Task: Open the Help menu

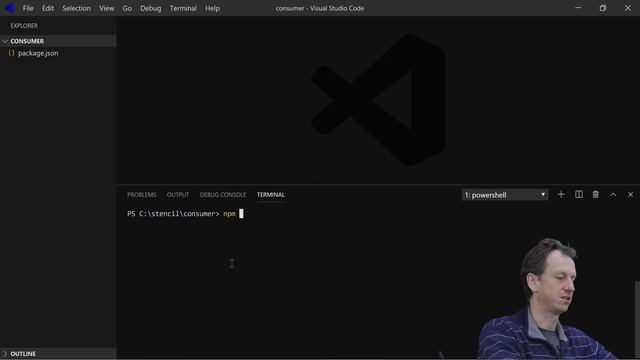Action: [212, 8]
